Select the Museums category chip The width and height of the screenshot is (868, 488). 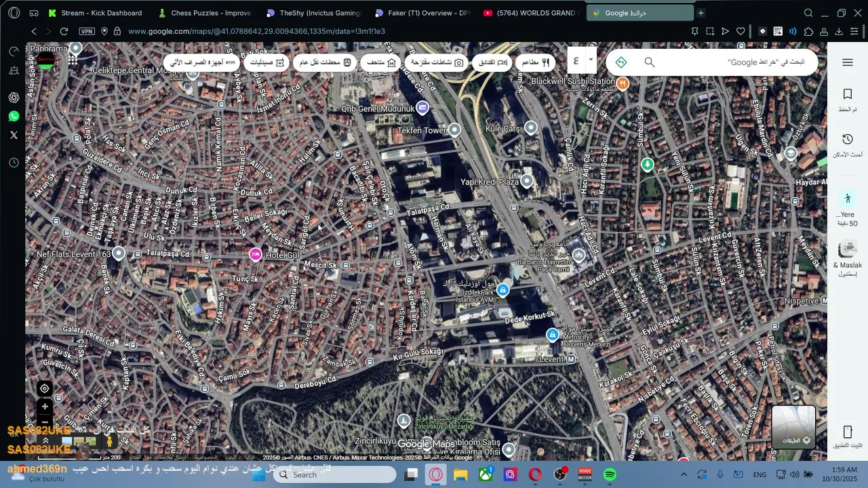pos(381,62)
